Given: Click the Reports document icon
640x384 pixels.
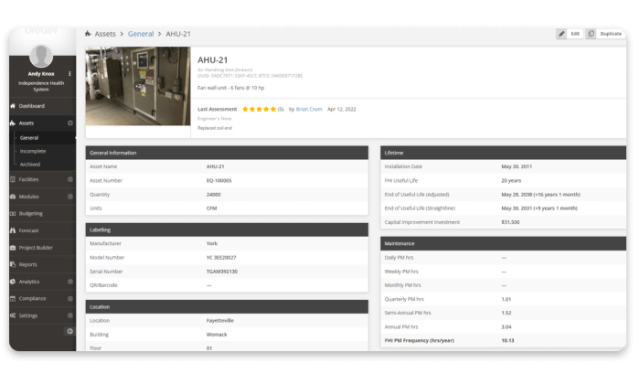Looking at the screenshot, I should (x=13, y=264).
